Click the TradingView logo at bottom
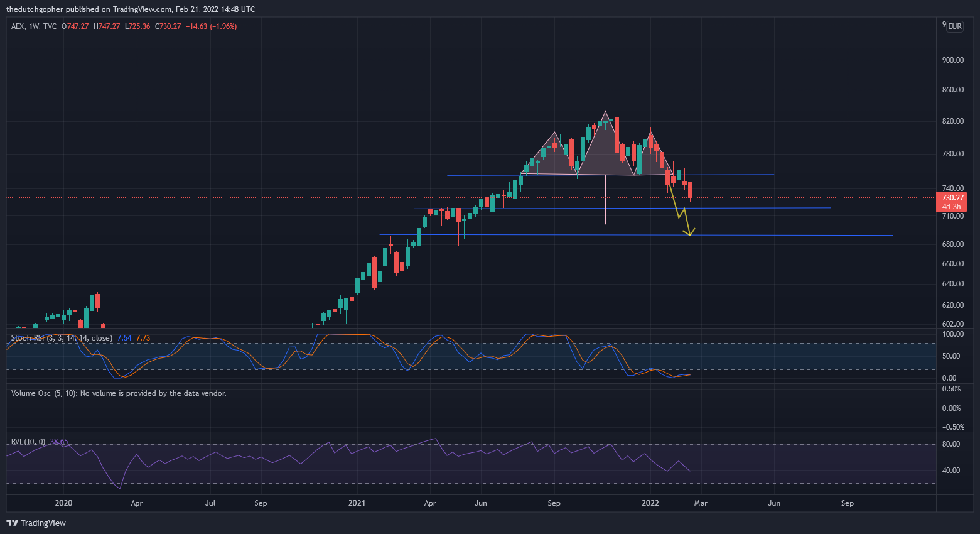This screenshot has width=980, height=534. click(36, 523)
